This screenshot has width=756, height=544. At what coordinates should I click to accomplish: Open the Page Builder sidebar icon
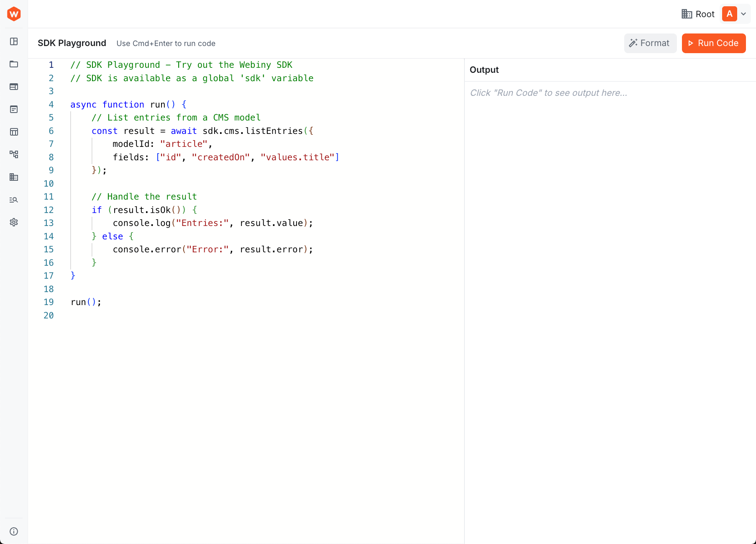14,87
